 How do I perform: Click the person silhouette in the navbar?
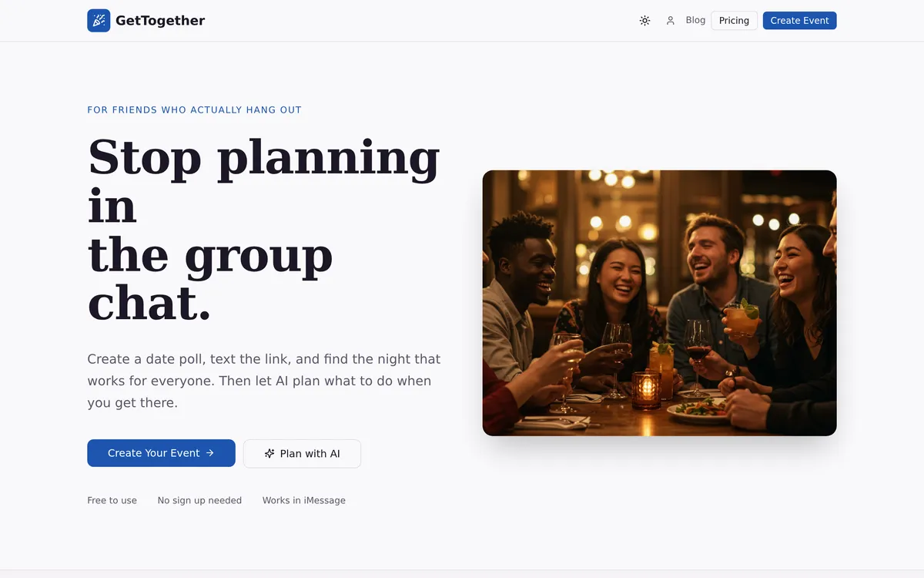pyautogui.click(x=670, y=21)
